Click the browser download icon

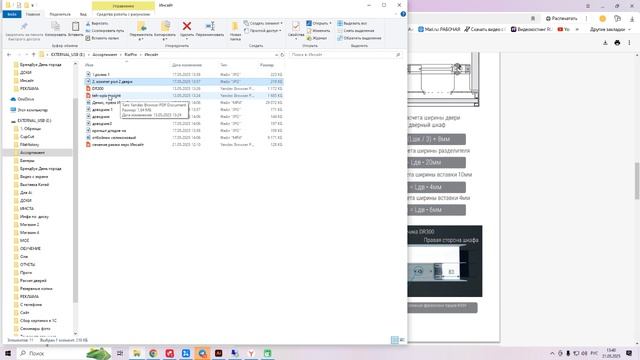605,42
